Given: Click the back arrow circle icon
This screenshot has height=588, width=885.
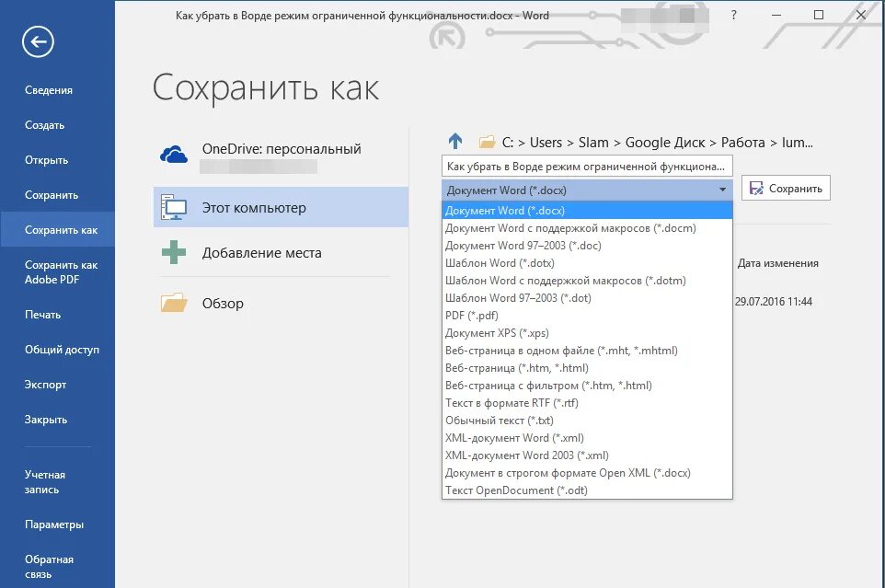Looking at the screenshot, I should point(38,41).
